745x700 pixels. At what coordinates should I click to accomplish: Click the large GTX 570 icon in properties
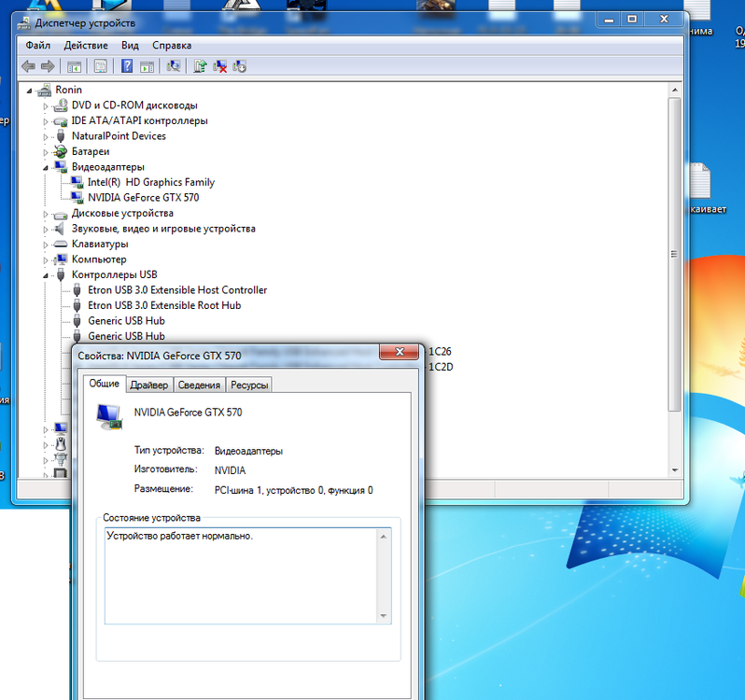tap(109, 416)
